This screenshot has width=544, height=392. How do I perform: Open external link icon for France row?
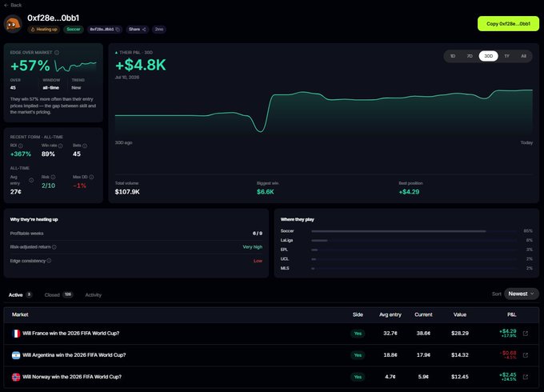click(x=526, y=334)
